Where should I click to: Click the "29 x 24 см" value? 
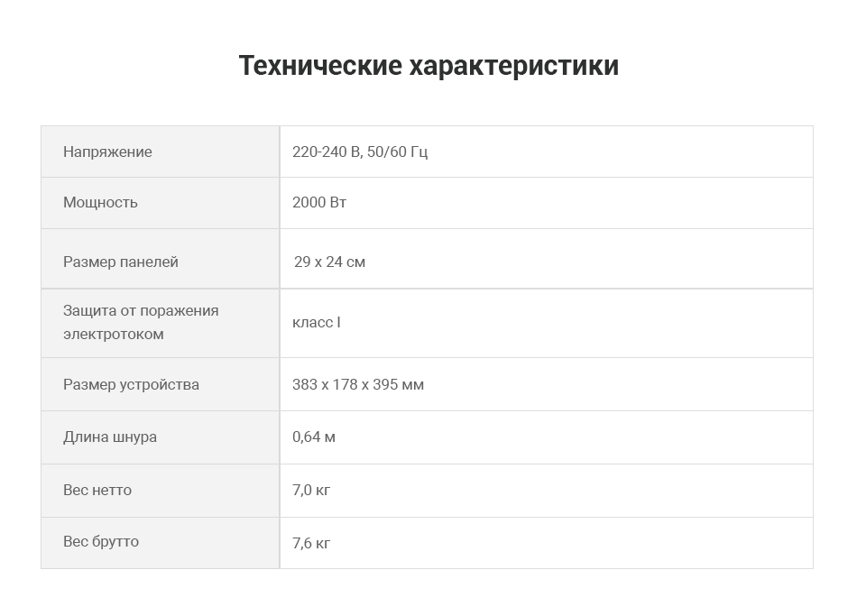click(329, 262)
